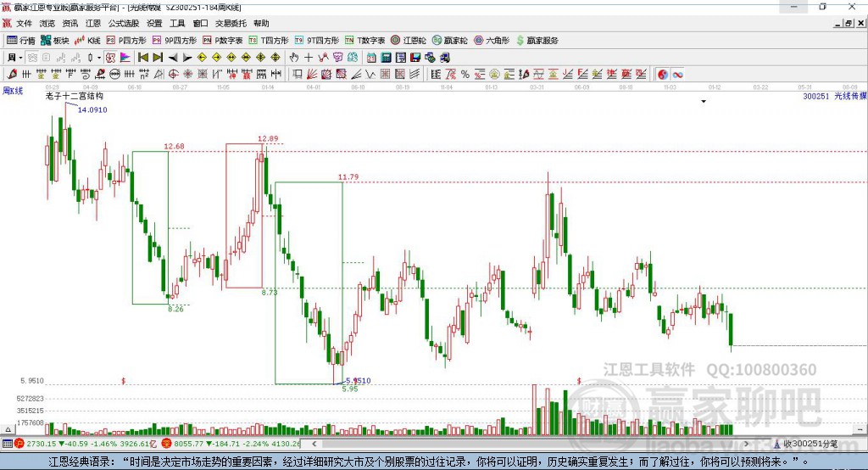
Task: Select the crosshair cursor tool
Action: coord(309,58)
